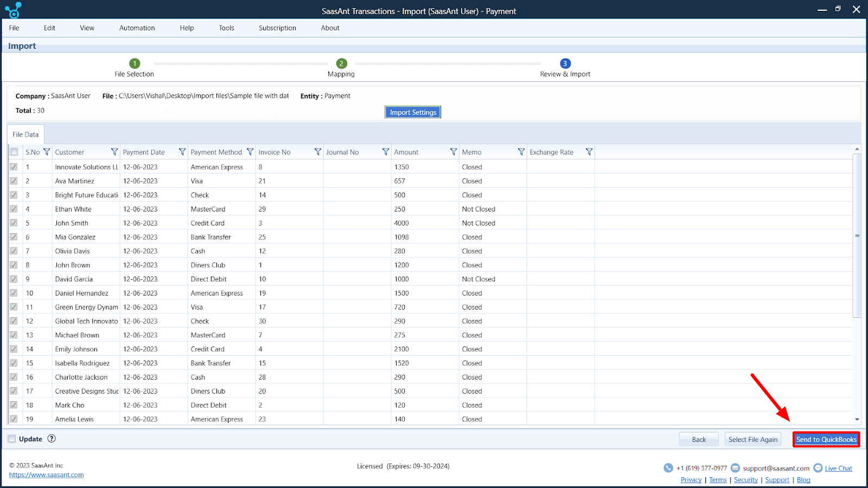Click the support@saasant.com email text
Image resolution: width=868 pixels, height=488 pixels.
[x=776, y=468]
